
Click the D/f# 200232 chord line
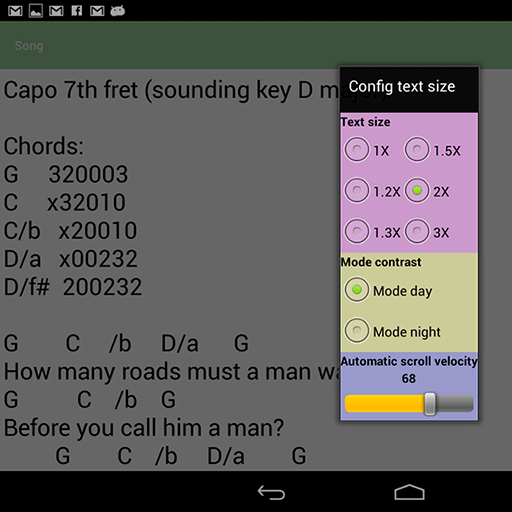point(73,287)
